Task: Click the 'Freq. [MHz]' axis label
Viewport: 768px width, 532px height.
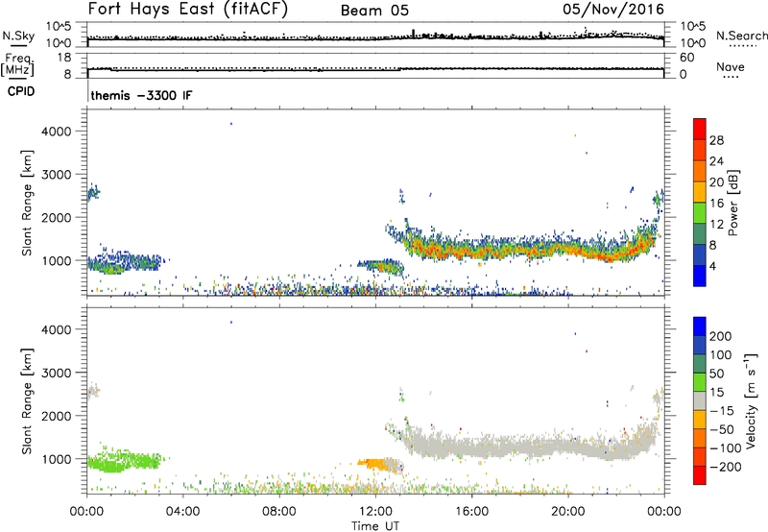Action: point(17,64)
